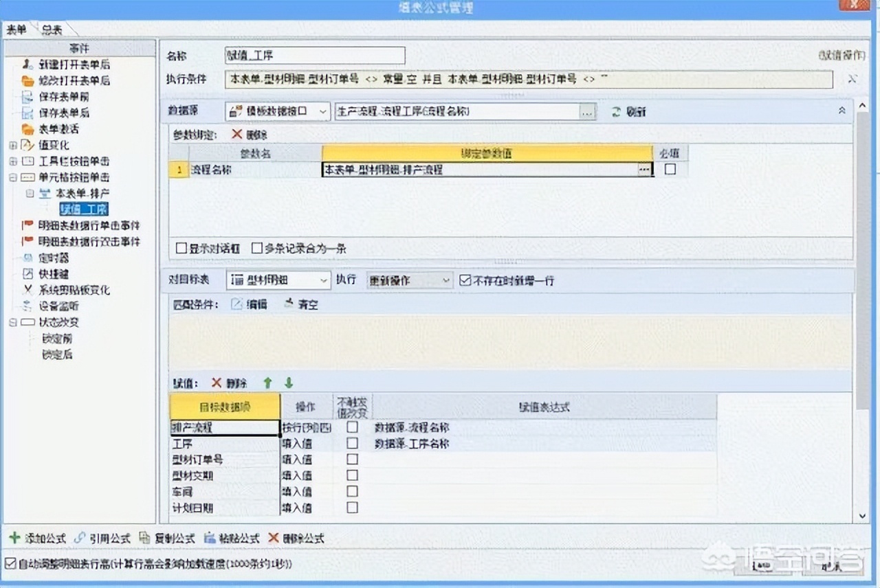
Task: Click the red flag icon for 明细表数据行单击事件
Action: coord(27,225)
